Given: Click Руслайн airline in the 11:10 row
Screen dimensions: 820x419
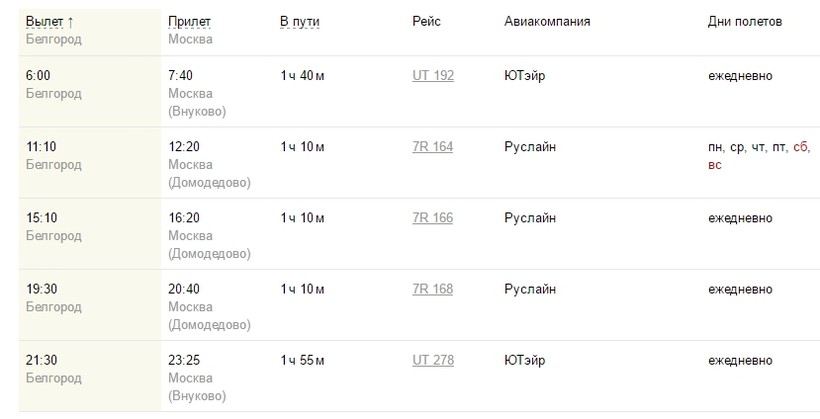Looking at the screenshot, I should (530, 147).
